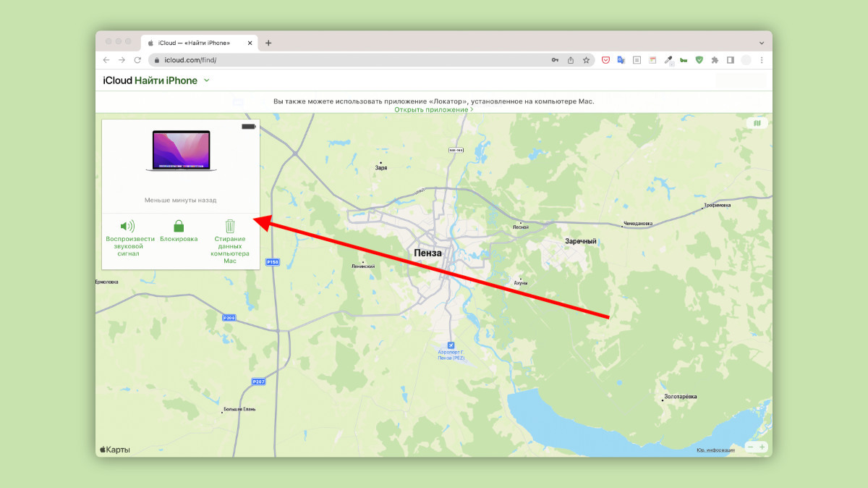Screen dimensions: 868x488
Task: Click the Большая Елань label on map
Action: click(238, 411)
